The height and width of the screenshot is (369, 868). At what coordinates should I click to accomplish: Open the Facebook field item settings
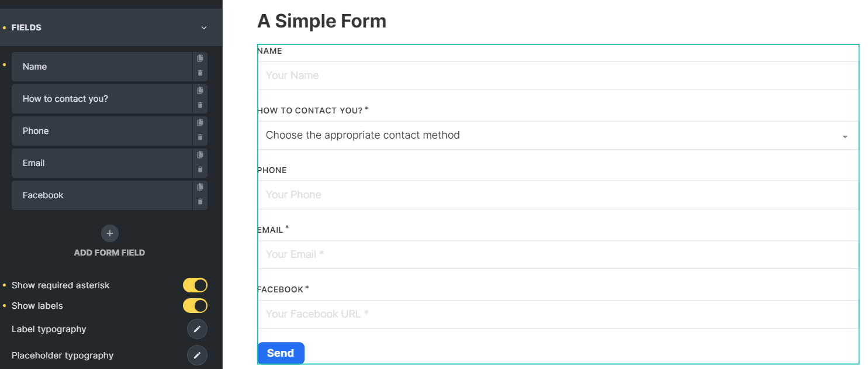pos(102,195)
